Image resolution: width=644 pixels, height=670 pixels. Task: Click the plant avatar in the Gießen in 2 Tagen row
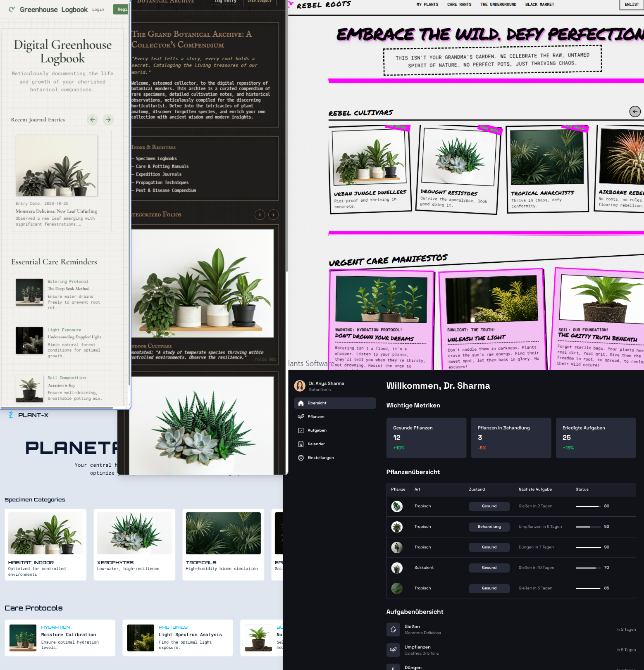click(x=397, y=506)
